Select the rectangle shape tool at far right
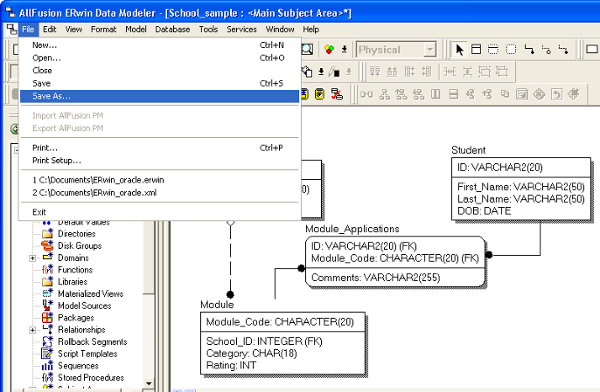The height and width of the screenshot is (392, 600). 592,49
